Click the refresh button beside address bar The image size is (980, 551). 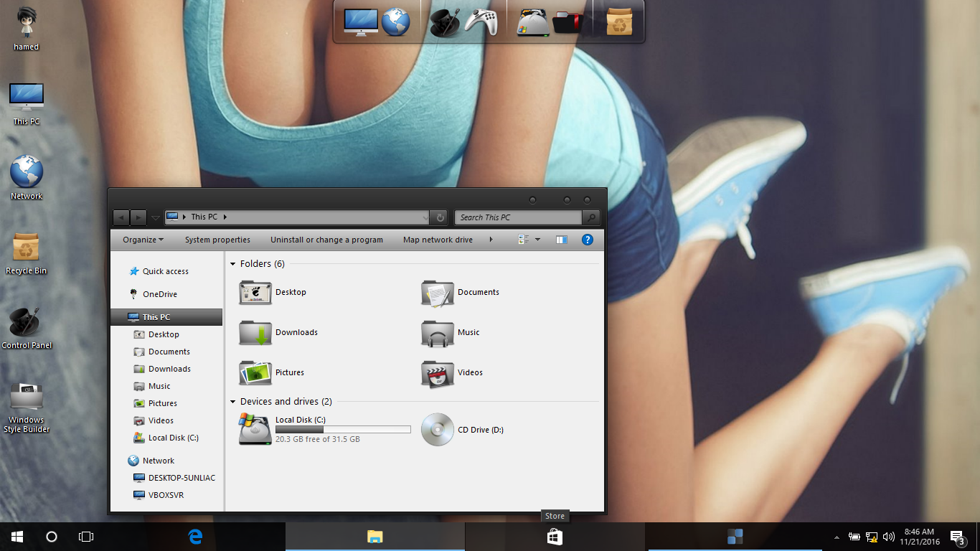[x=440, y=217]
